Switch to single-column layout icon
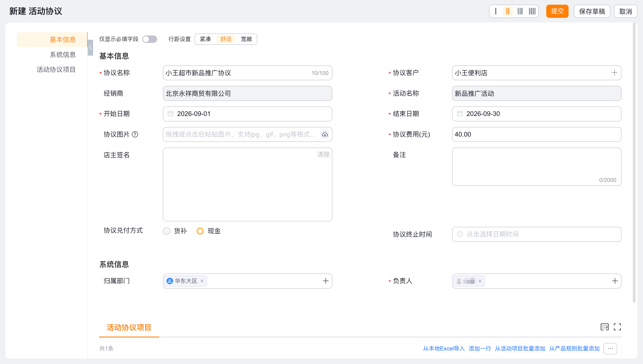Image resolution: width=643 pixels, height=364 pixels. 496,11
